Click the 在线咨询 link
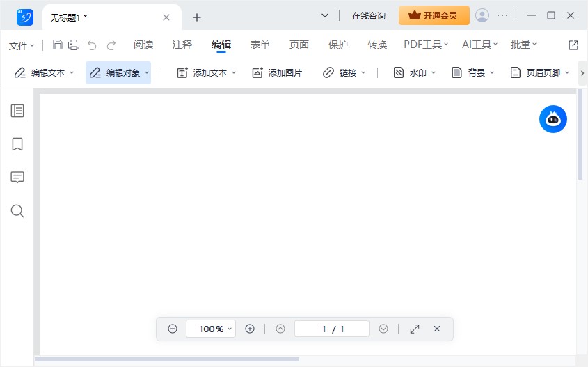 (x=369, y=16)
